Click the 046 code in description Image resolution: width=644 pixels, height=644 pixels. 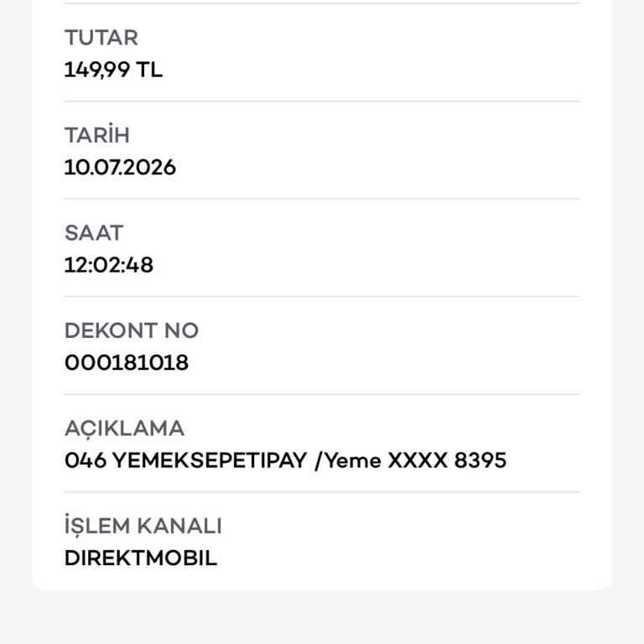(x=86, y=460)
